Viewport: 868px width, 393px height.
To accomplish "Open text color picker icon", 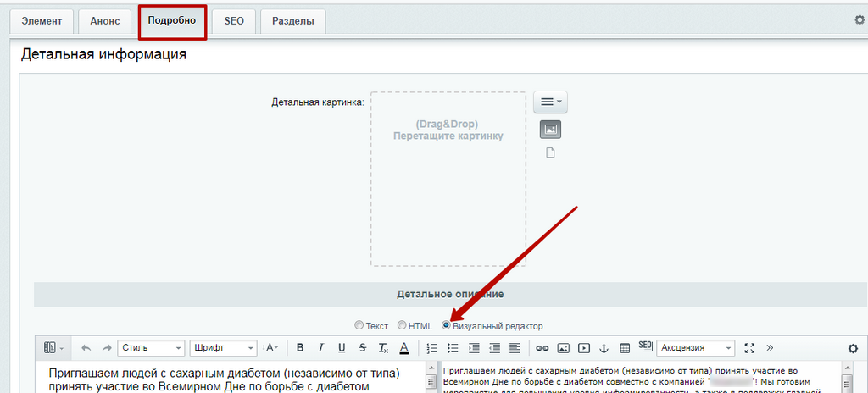I will click(404, 347).
